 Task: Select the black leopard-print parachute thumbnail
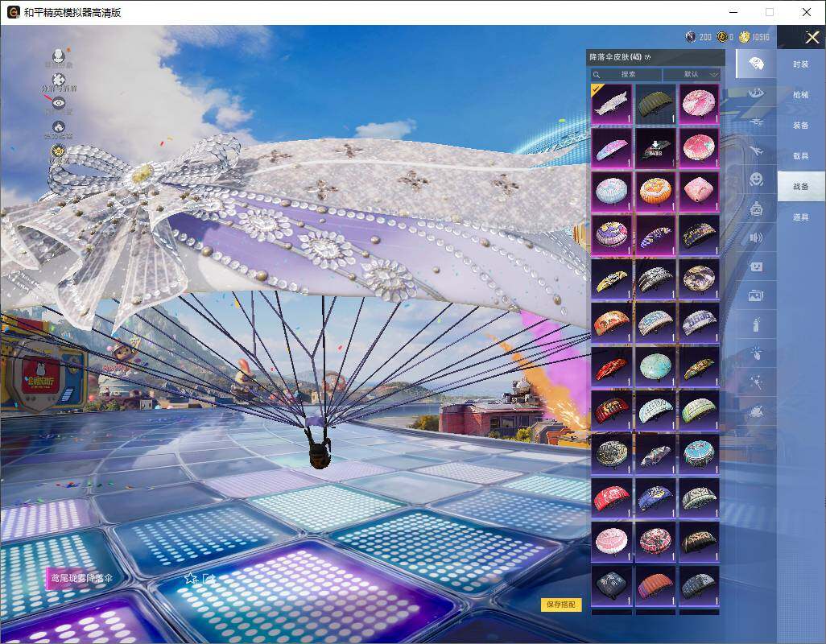(699, 542)
